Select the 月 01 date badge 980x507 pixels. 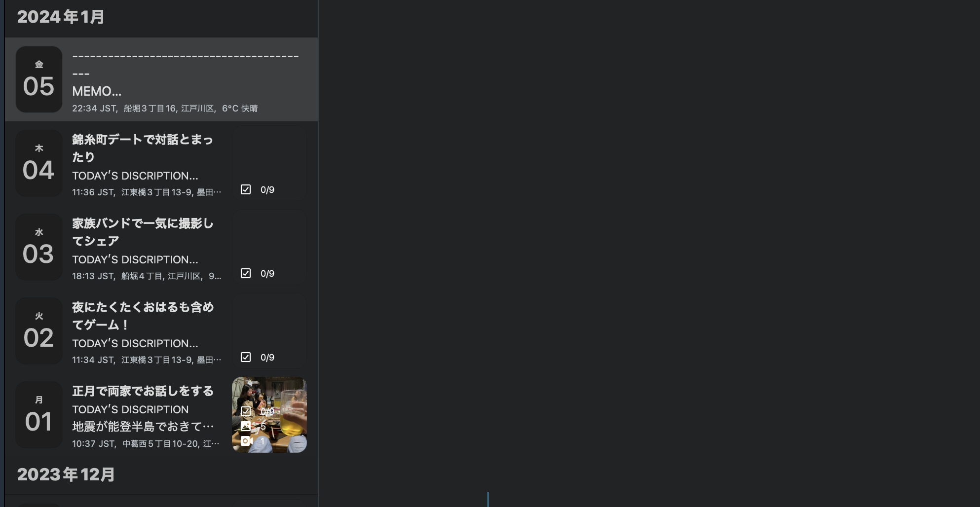click(39, 415)
